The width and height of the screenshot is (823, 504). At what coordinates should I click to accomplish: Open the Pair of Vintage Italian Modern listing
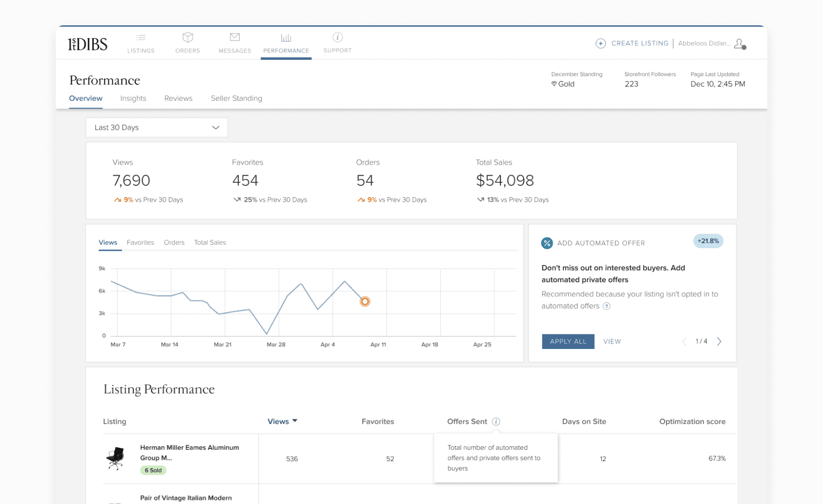point(186,498)
